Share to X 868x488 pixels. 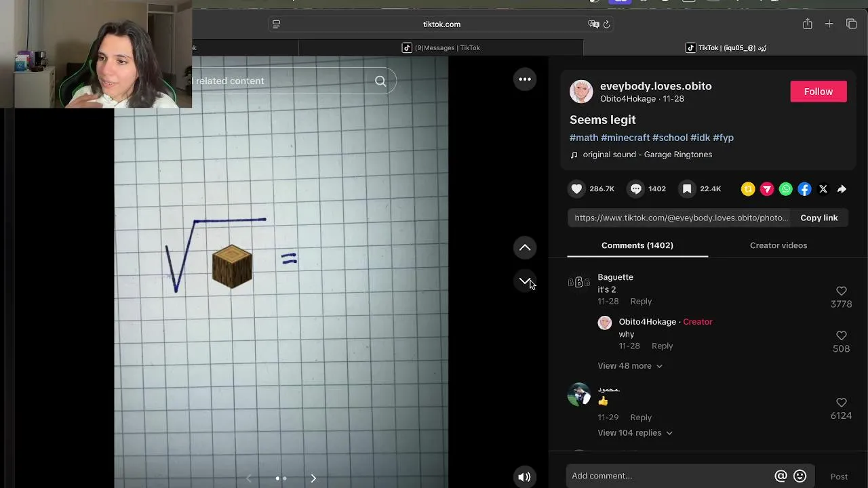pos(823,189)
